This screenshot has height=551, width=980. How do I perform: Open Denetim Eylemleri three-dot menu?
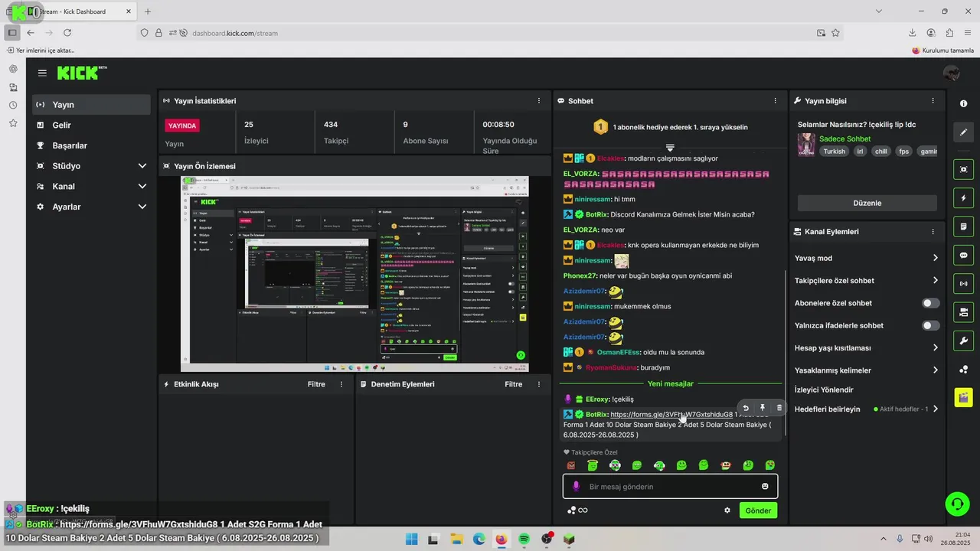[x=539, y=384]
